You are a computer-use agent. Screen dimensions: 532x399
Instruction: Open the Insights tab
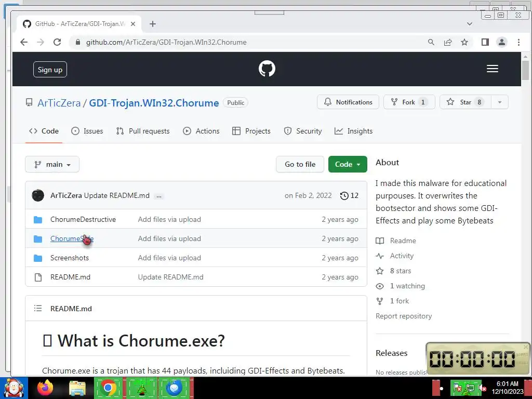coord(353,131)
